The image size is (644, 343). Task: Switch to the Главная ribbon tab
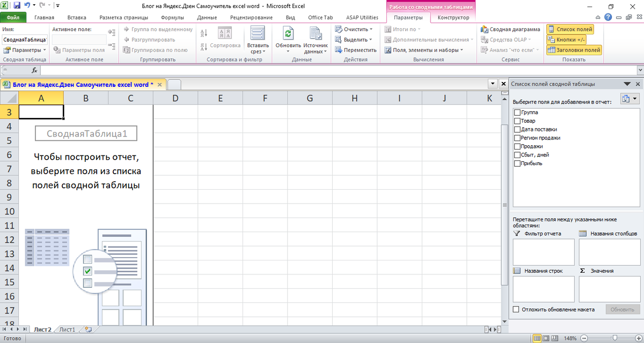pos(44,17)
